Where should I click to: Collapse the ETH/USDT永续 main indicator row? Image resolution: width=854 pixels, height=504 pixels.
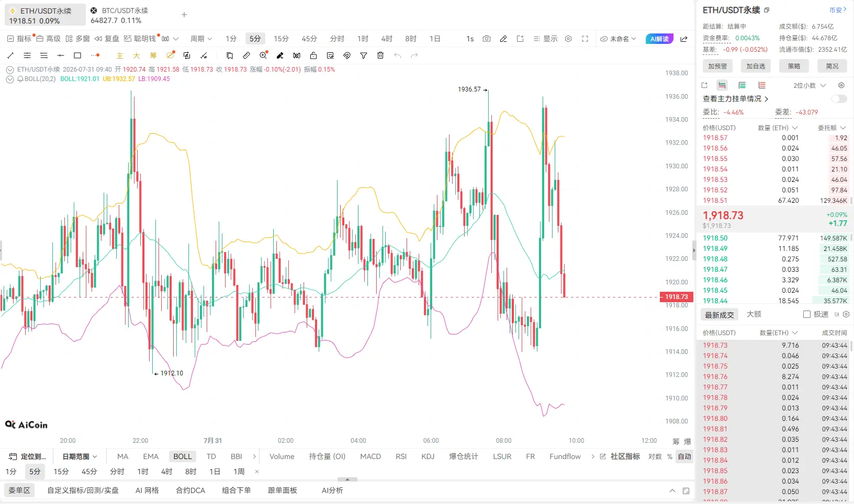(x=10, y=70)
